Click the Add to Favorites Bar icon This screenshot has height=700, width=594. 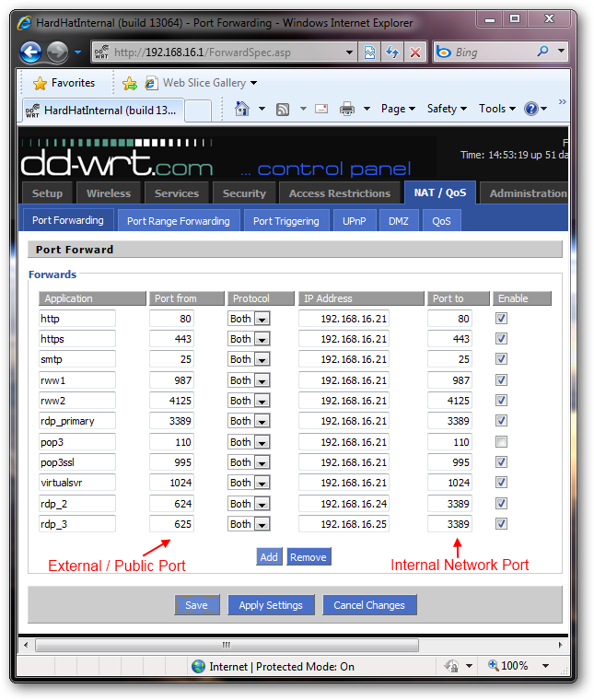[130, 83]
